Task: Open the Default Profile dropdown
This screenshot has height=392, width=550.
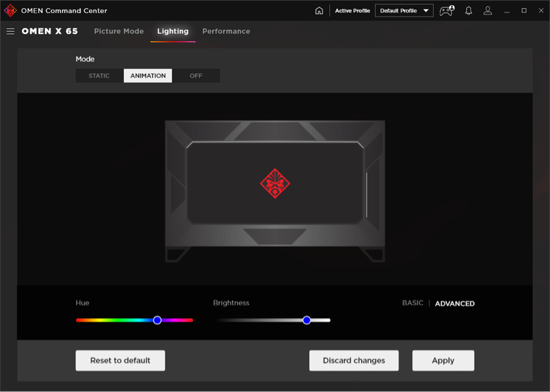Action: (x=404, y=10)
